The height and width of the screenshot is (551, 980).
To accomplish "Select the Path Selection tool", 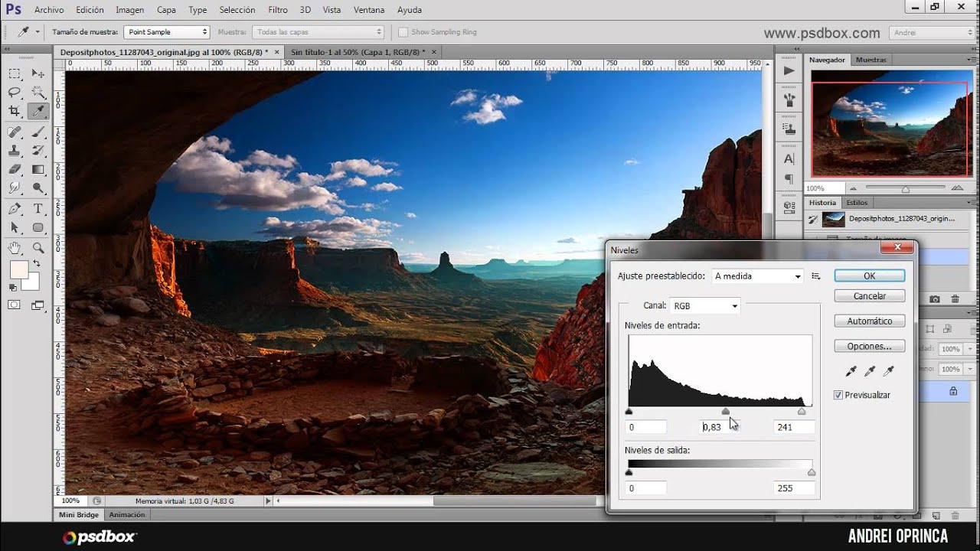I will tap(15, 227).
